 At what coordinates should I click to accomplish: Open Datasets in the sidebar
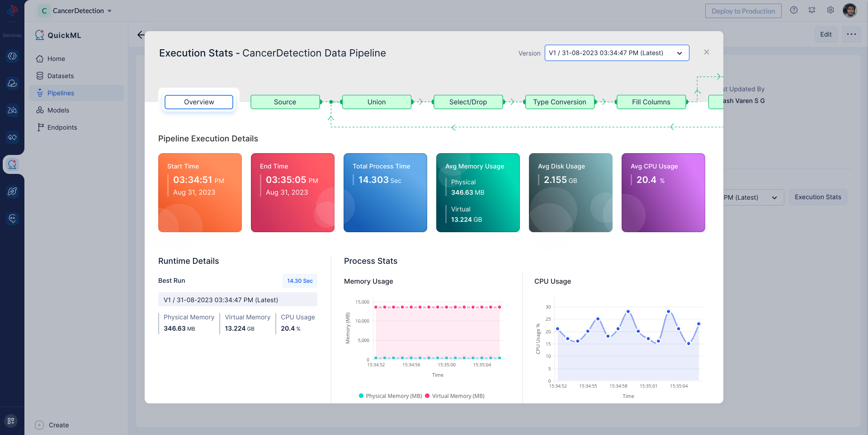click(61, 76)
